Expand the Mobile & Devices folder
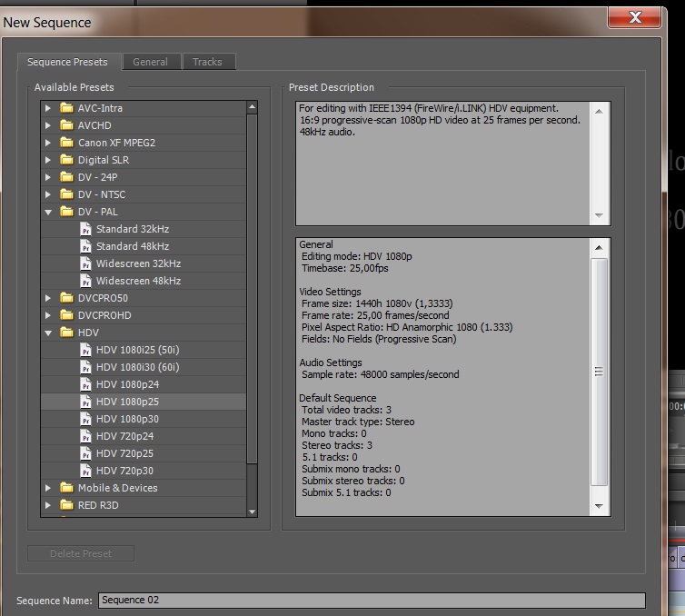Viewport: 685px width, 616px height. click(x=48, y=488)
